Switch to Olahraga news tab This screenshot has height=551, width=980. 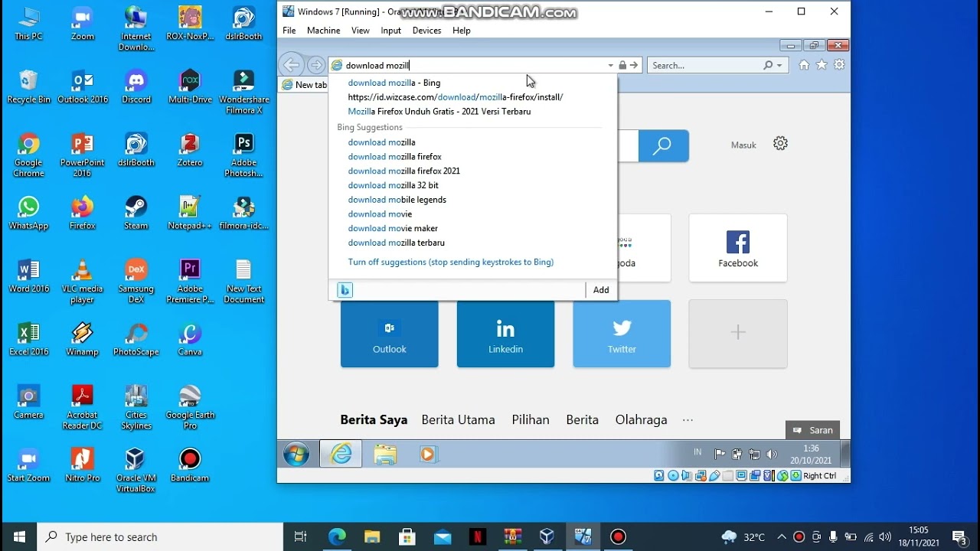(642, 420)
